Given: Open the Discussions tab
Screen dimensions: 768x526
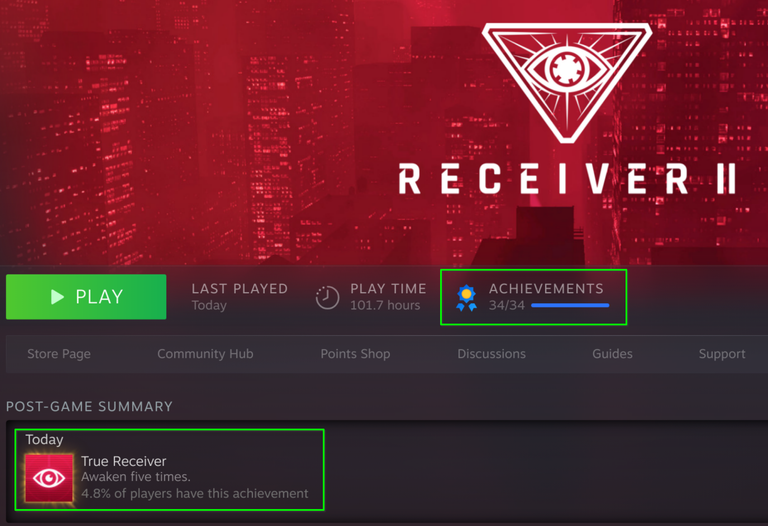Looking at the screenshot, I should [x=491, y=354].
